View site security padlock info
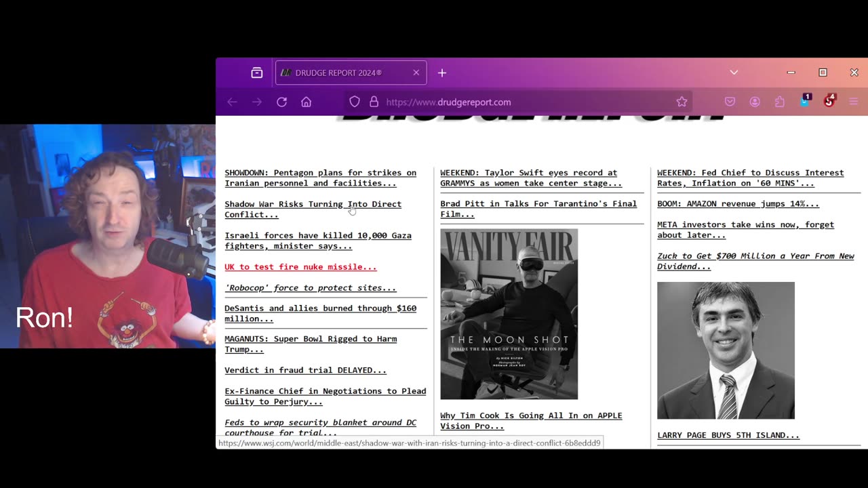This screenshot has width=868, height=488. (374, 102)
